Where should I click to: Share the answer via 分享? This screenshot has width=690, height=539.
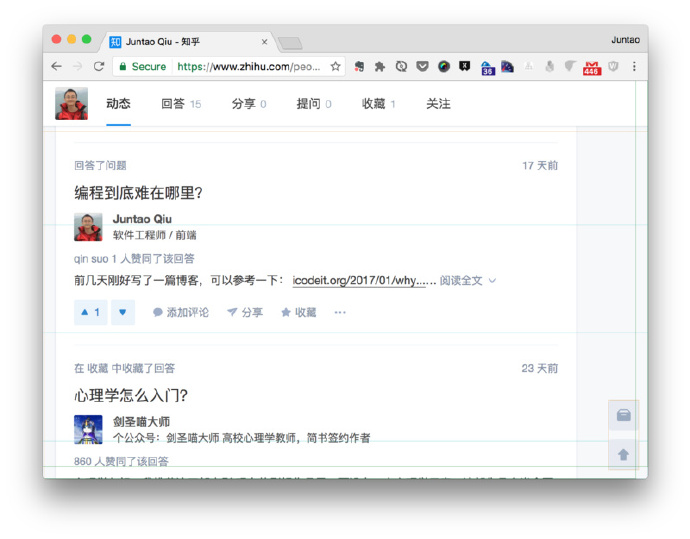click(x=244, y=312)
